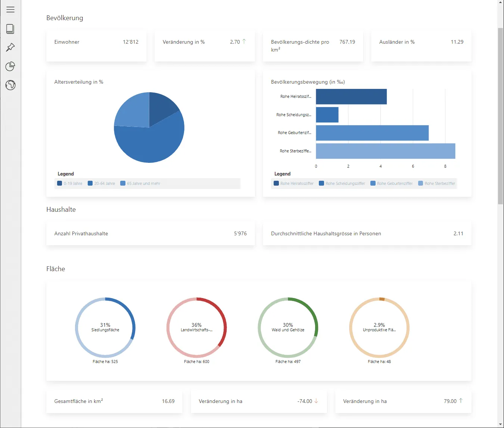Select the Siedlungsfläche 31% donut chart
Screen dimensions: 504x428
coord(105,328)
